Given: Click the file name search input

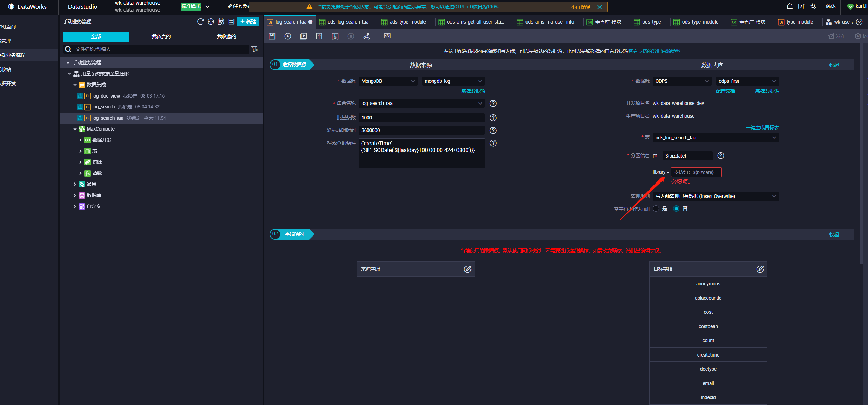Looking at the screenshot, I should pos(157,49).
